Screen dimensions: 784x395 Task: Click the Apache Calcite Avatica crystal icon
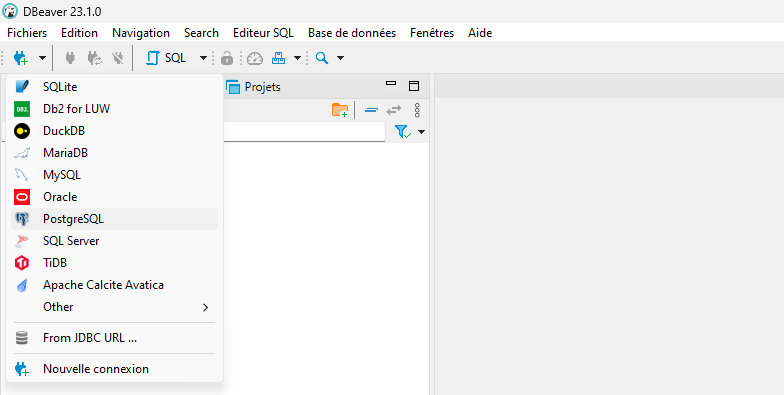point(22,285)
